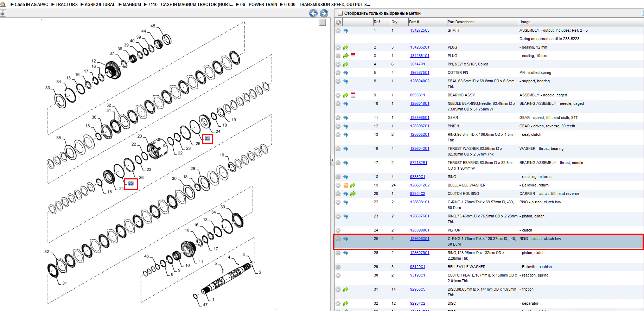644x311 pixels.
Task: Click the plus icon on the THRUST WASHER row
Action: [338, 149]
